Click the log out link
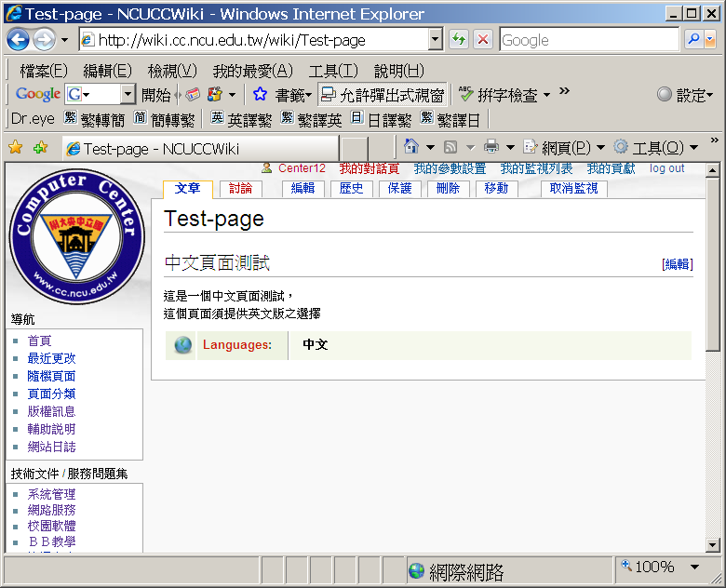The width and height of the screenshot is (726, 588). (x=666, y=168)
